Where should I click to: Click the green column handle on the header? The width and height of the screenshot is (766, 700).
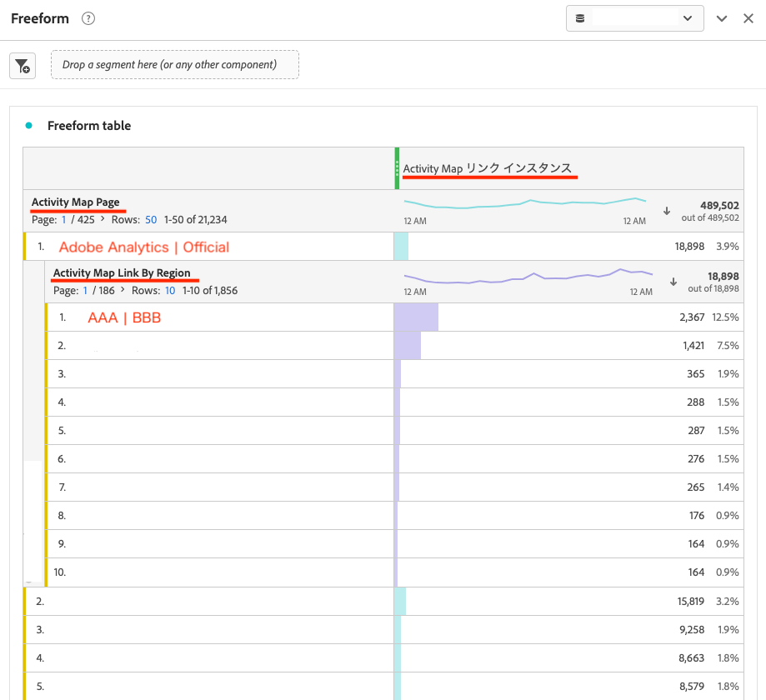(397, 168)
